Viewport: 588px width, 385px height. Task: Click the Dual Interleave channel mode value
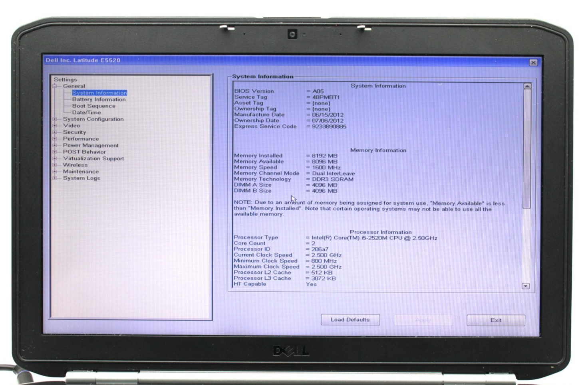click(334, 174)
